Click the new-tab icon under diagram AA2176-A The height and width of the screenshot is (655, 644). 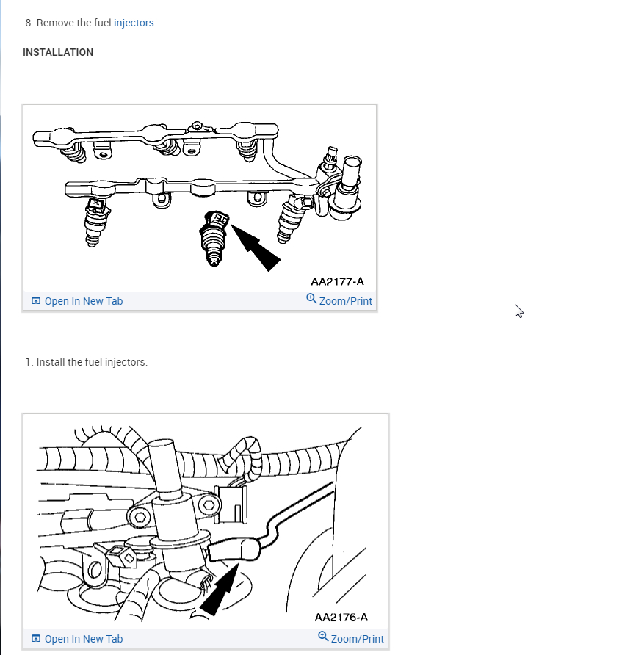pyautogui.click(x=36, y=638)
